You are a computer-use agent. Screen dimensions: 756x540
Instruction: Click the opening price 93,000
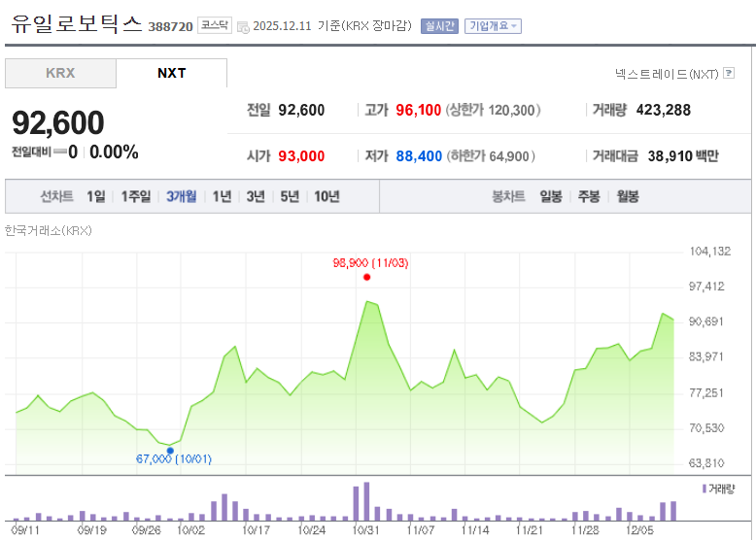301,156
